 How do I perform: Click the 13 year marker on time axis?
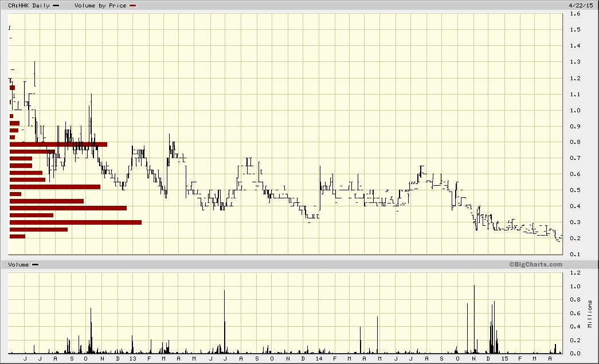point(132,359)
